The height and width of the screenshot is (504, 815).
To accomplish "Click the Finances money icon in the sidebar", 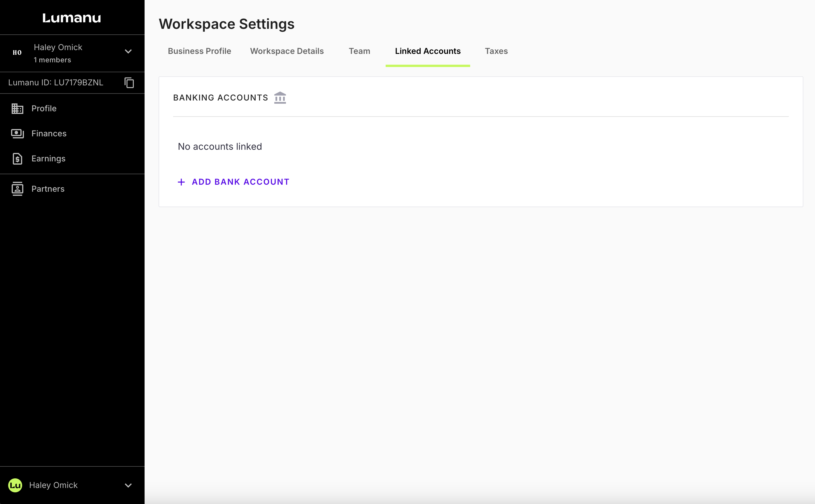I will (17, 133).
